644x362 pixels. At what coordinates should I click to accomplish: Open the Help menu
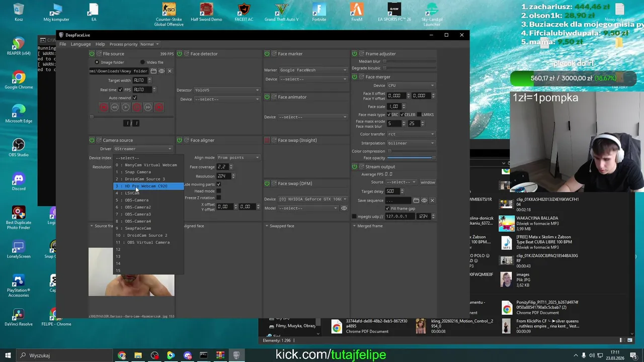click(100, 44)
